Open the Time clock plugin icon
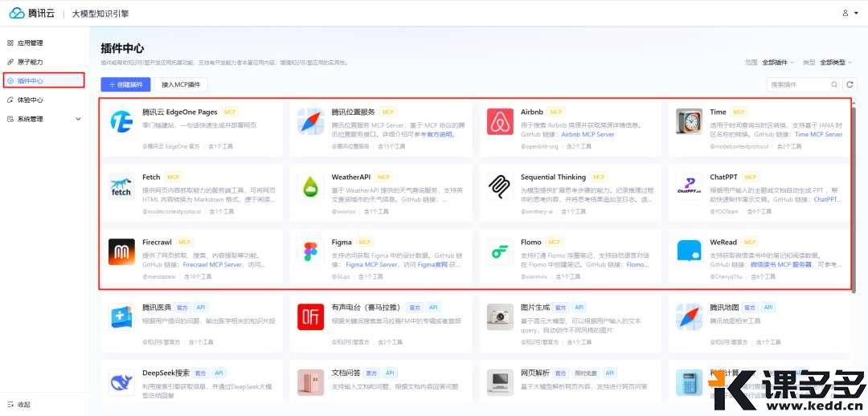868x416 pixels. coord(690,122)
